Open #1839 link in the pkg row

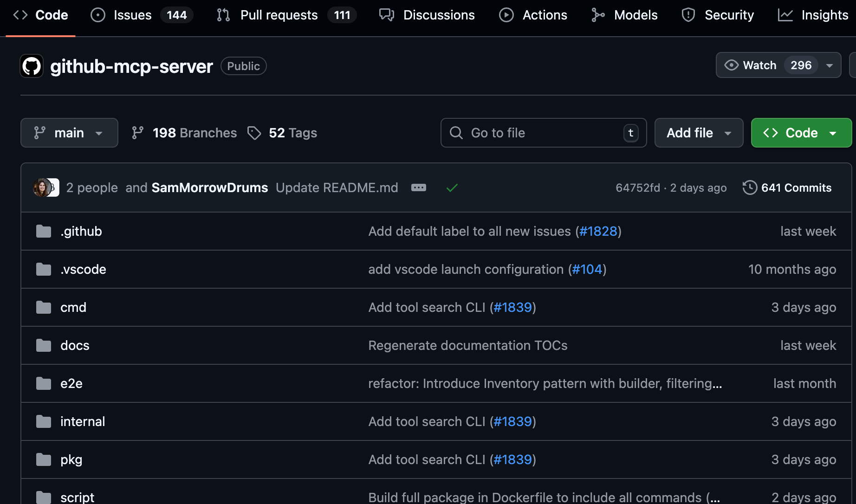(x=512, y=459)
